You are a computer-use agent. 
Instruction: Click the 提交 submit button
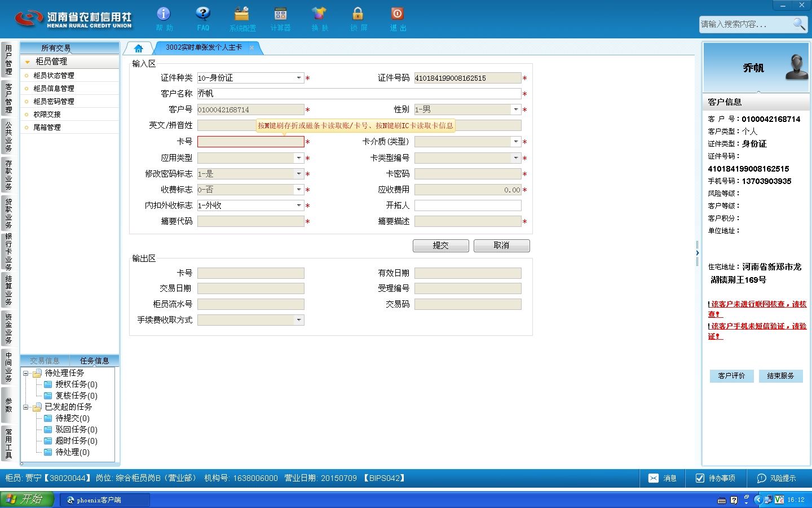(x=440, y=246)
